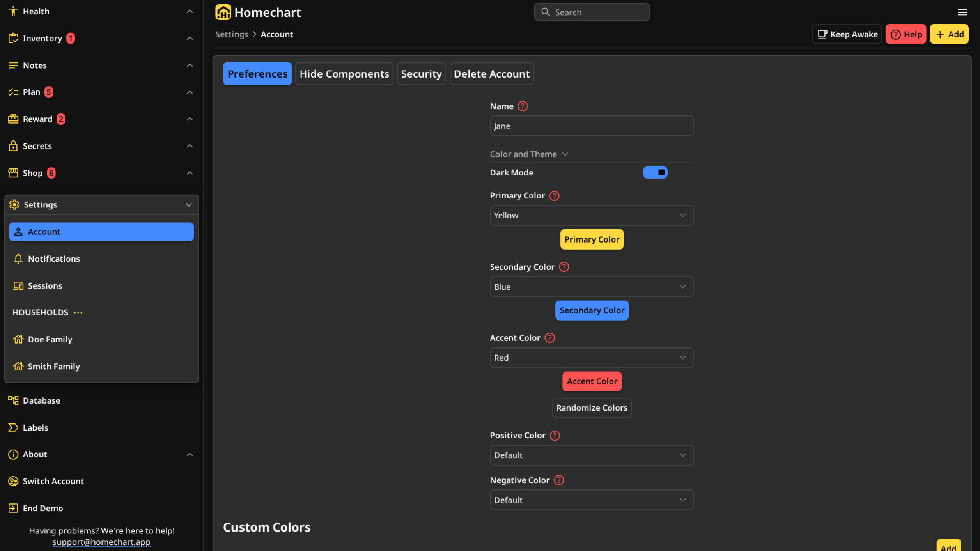Switch to the Hide Components tab
980x551 pixels.
click(344, 74)
